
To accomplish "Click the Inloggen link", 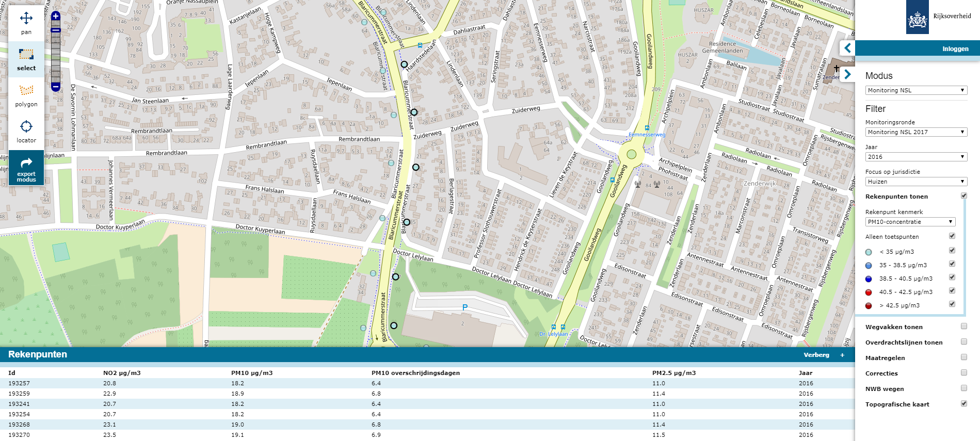I will (955, 49).
